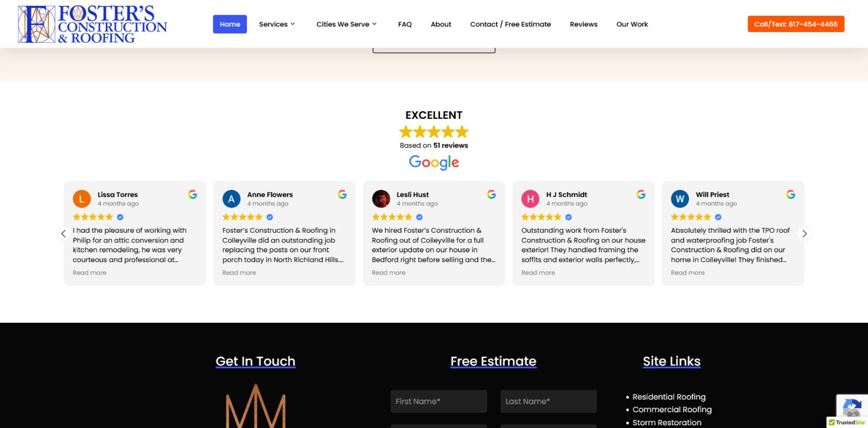The image size is (868, 428).
Task: Click the Get In Touch heading
Action: 256,361
